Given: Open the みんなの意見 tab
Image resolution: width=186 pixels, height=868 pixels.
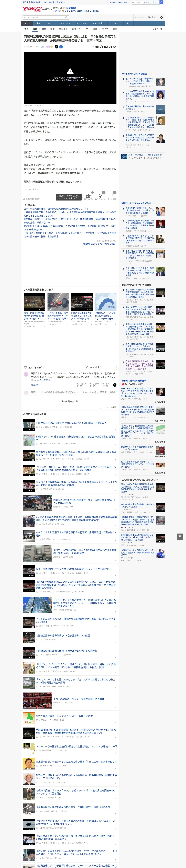Looking at the screenshot, I should pyautogui.click(x=98, y=24).
